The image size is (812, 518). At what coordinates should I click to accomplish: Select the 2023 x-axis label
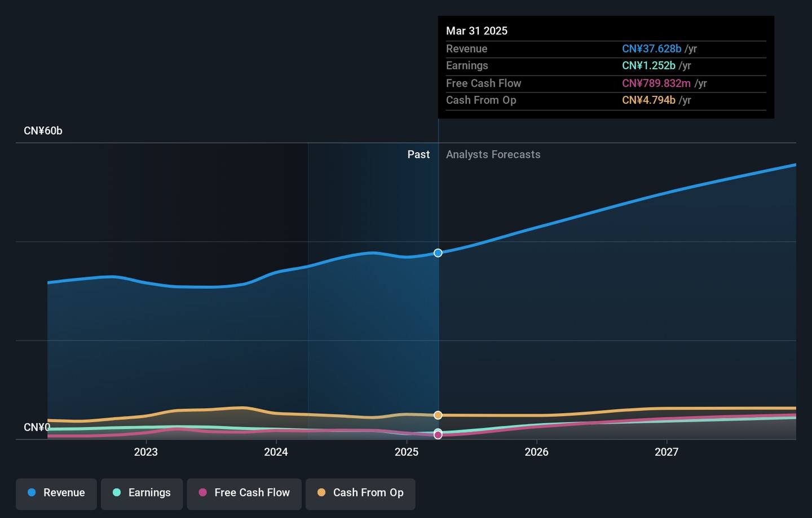click(146, 452)
